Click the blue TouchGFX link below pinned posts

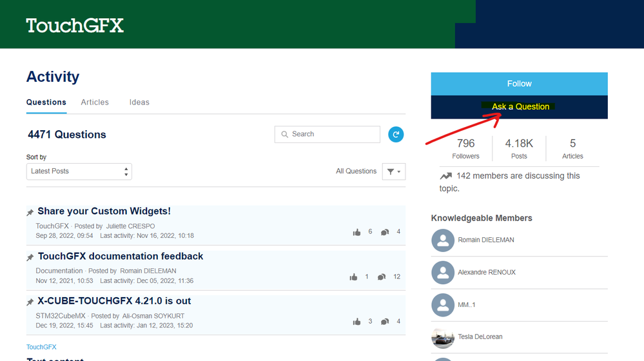[x=41, y=347]
